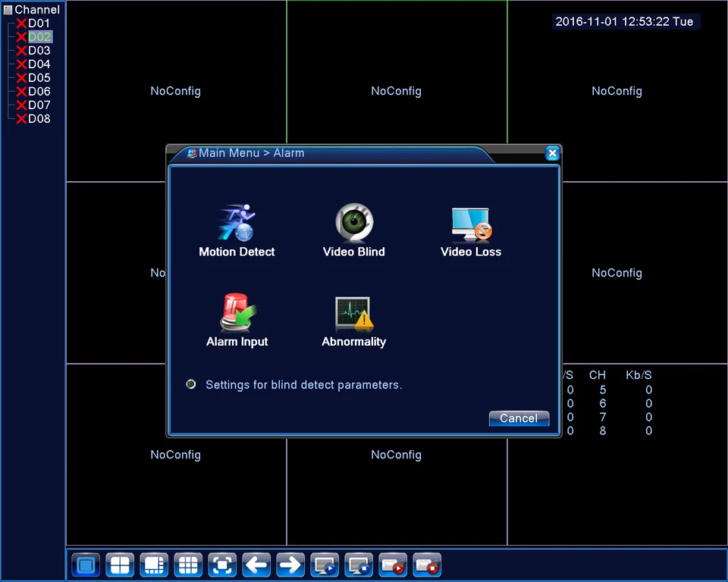Select channel D05 in the tree
This screenshot has height=582, width=728.
pyautogui.click(x=39, y=77)
